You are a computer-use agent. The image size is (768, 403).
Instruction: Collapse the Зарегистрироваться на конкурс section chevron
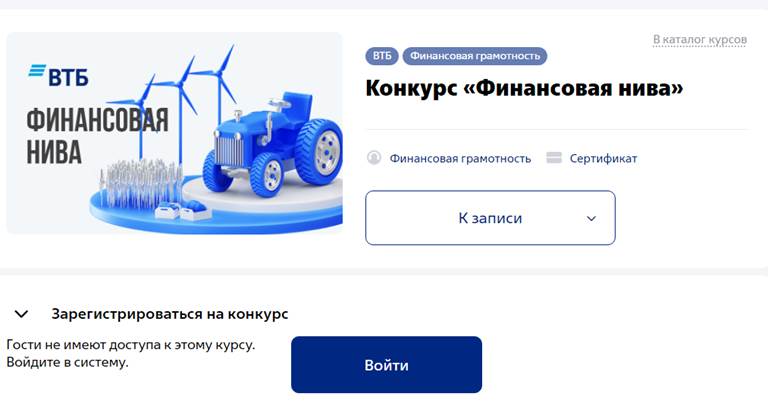tap(22, 314)
